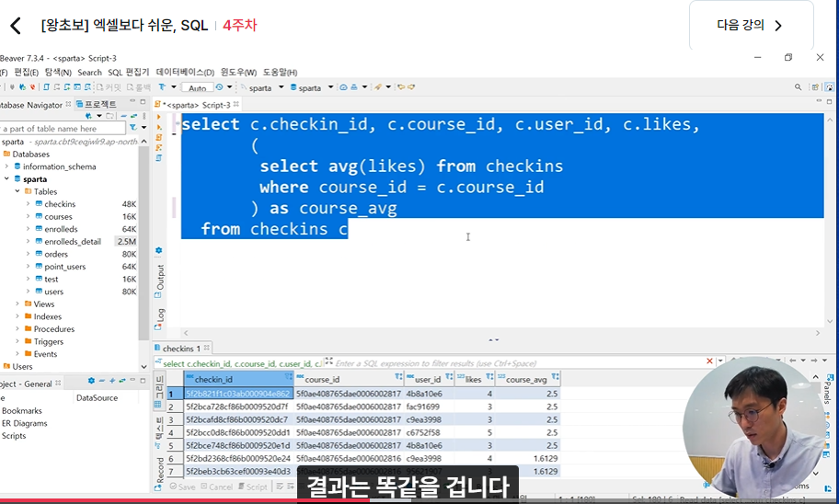
Task: Open the 편집(E) menu
Action: (26, 73)
